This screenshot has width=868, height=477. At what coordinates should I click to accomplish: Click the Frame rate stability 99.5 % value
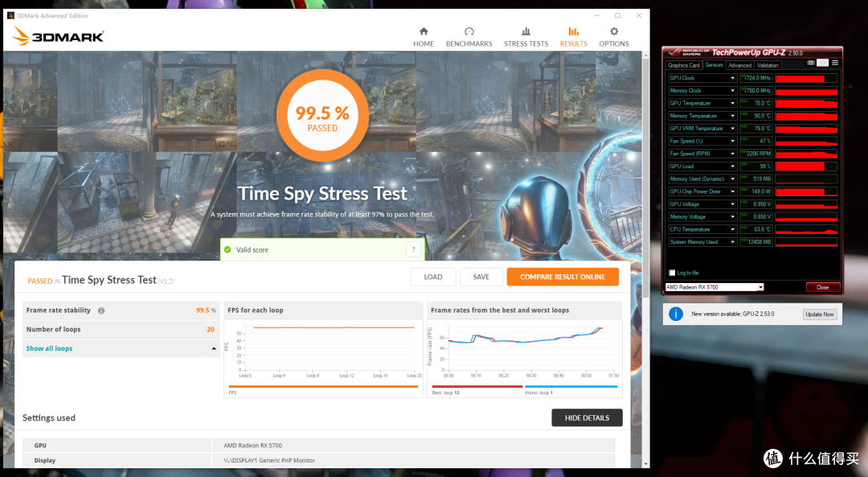pos(206,310)
